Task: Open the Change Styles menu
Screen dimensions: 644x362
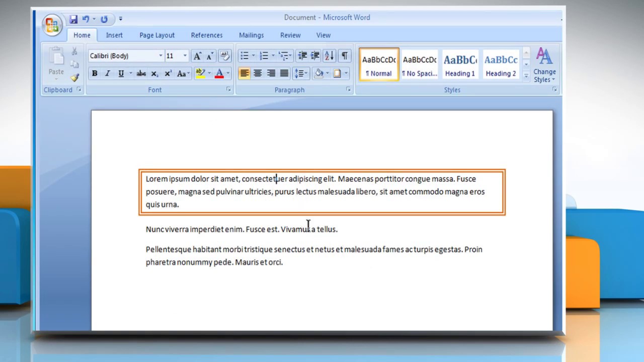Action: (x=544, y=65)
